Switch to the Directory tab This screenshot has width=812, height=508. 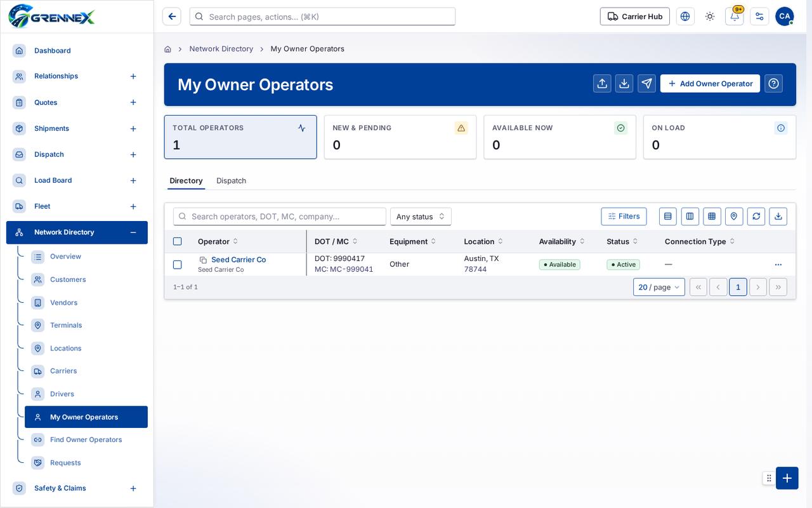tap(186, 181)
